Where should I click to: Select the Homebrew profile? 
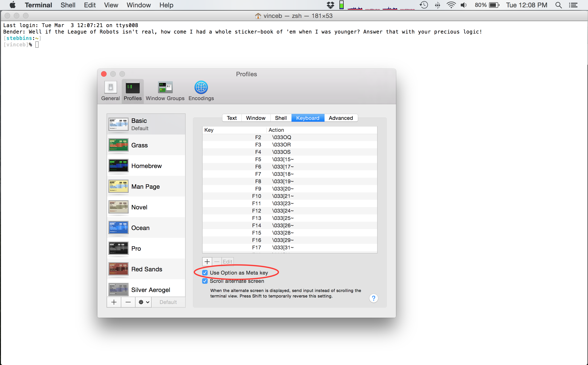click(x=146, y=166)
